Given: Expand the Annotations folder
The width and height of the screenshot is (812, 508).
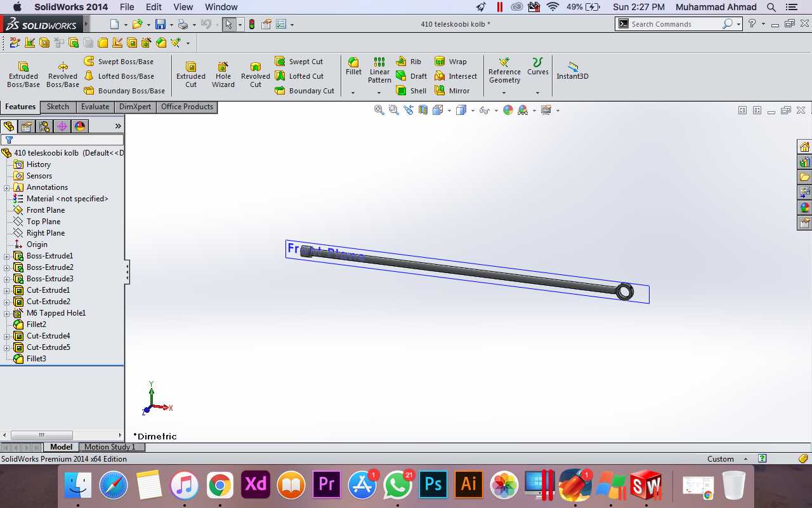Looking at the screenshot, I should coord(7,187).
